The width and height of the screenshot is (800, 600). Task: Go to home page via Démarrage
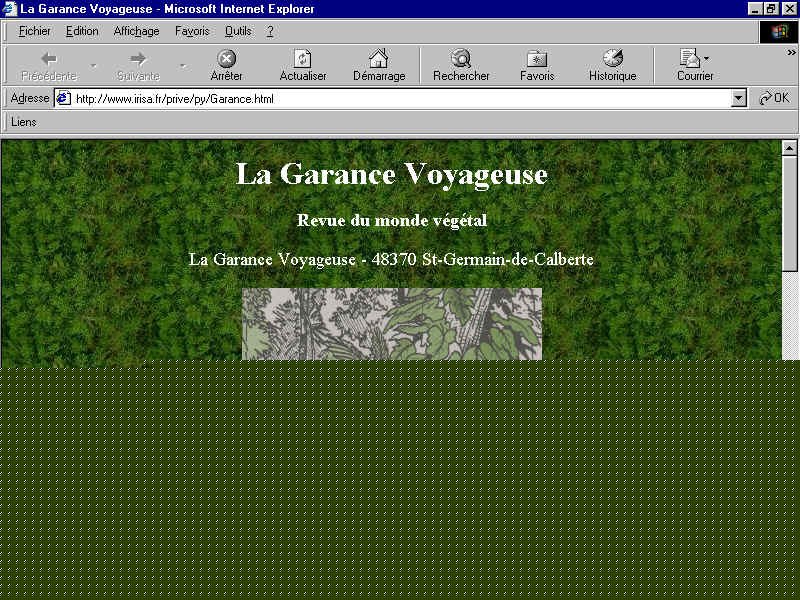point(379,66)
